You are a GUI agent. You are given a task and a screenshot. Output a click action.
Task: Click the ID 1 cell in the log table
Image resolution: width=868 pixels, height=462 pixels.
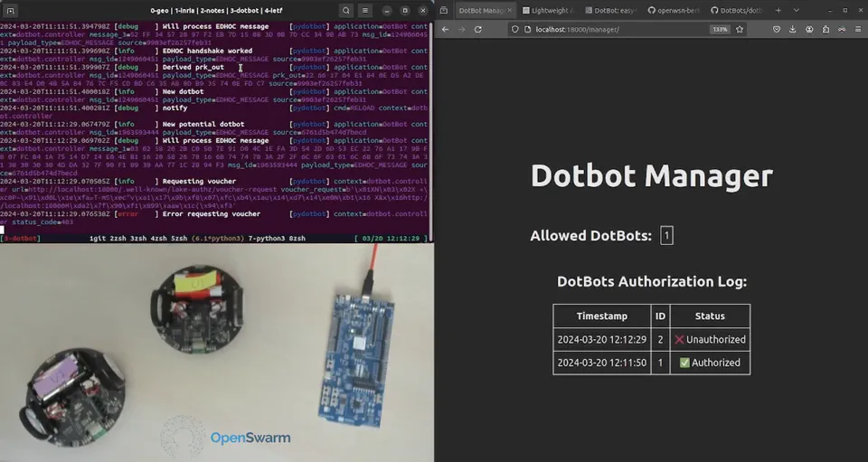(660, 363)
